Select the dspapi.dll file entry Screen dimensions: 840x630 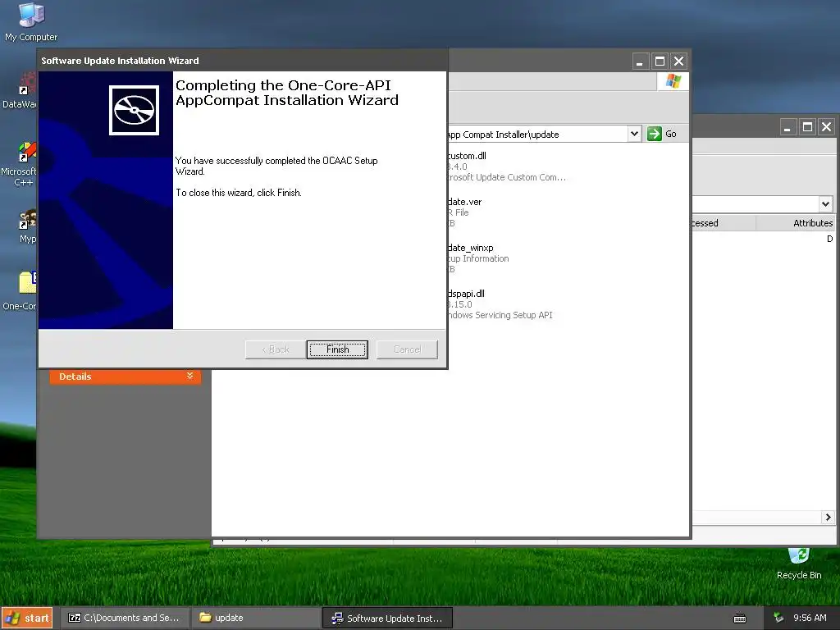point(500,304)
